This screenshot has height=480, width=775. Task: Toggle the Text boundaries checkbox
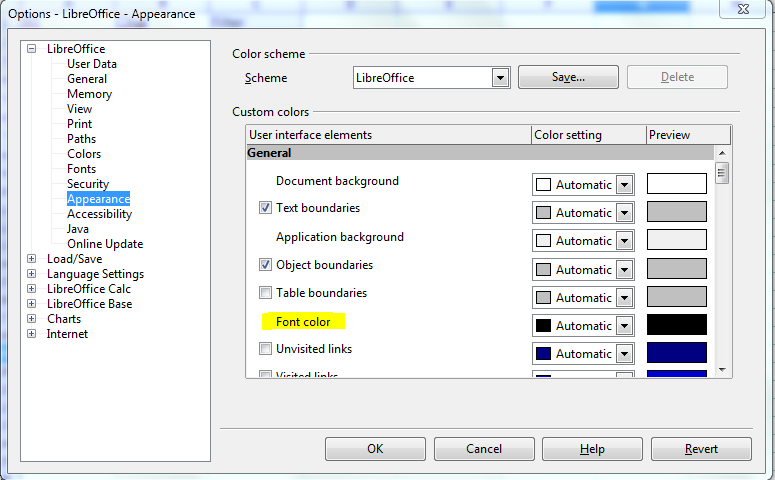tap(265, 209)
